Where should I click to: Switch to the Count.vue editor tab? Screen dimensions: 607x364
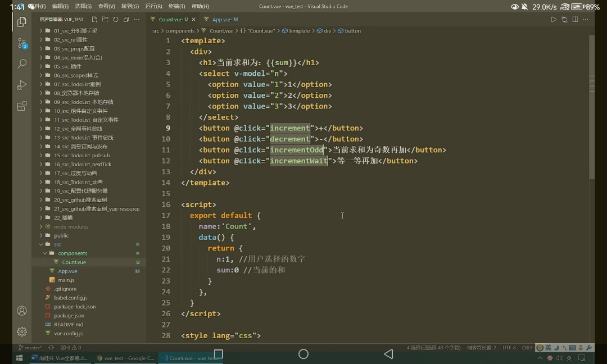[x=173, y=19]
